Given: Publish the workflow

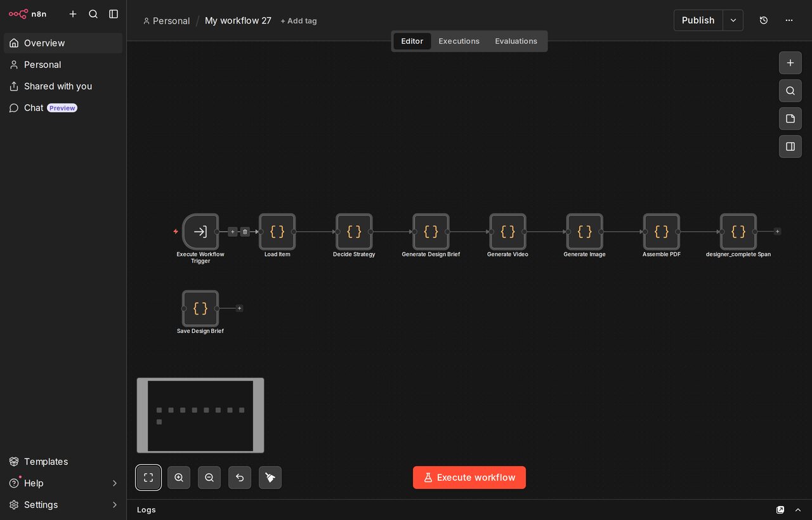Looking at the screenshot, I should 698,20.
